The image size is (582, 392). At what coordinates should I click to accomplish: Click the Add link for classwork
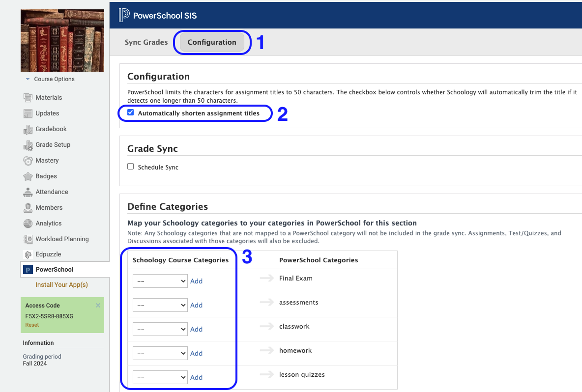click(196, 329)
